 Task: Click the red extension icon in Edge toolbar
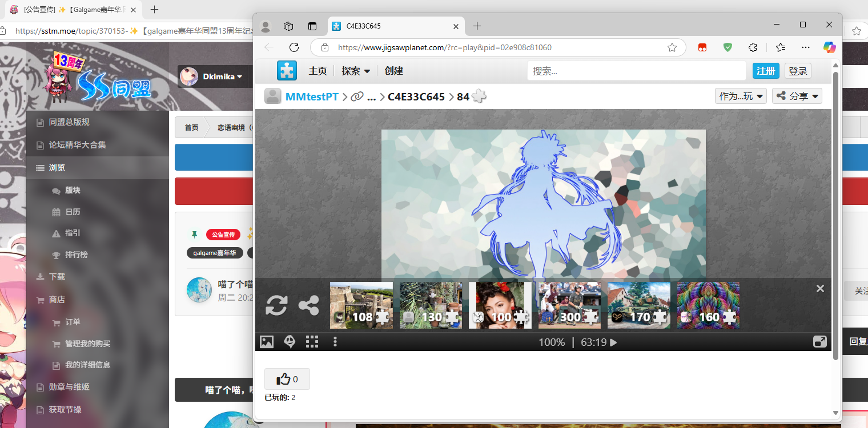(x=702, y=47)
